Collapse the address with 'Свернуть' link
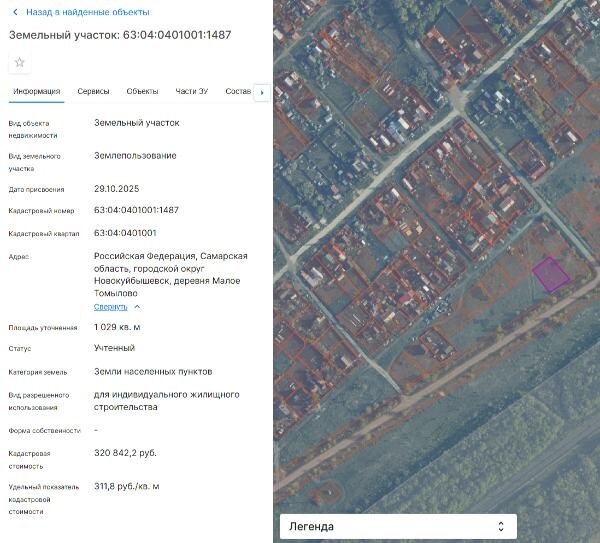600x543 pixels. [111, 307]
